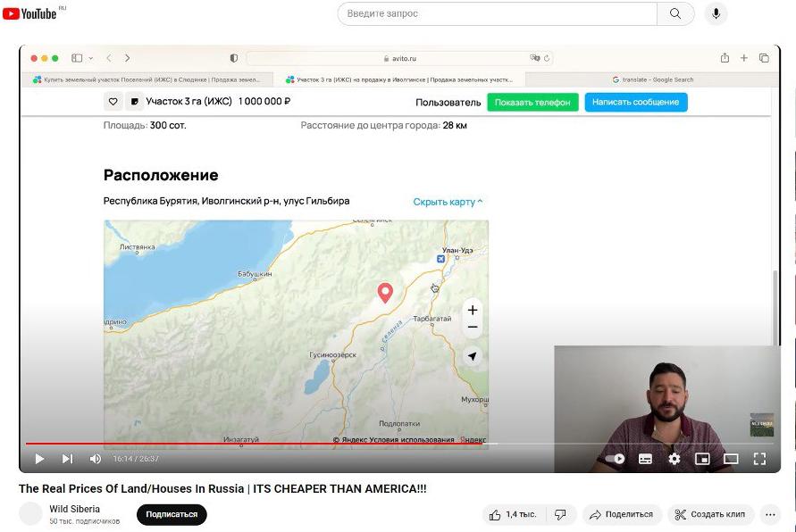Click the 16:14 / 26:37 time display
Viewport: 796px width, 532px height.
coord(136,459)
